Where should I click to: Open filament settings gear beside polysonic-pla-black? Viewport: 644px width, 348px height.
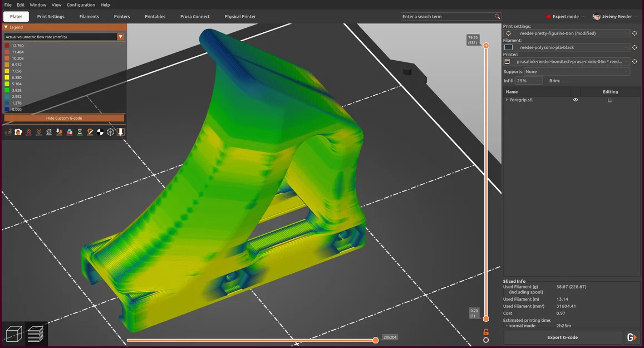635,47
